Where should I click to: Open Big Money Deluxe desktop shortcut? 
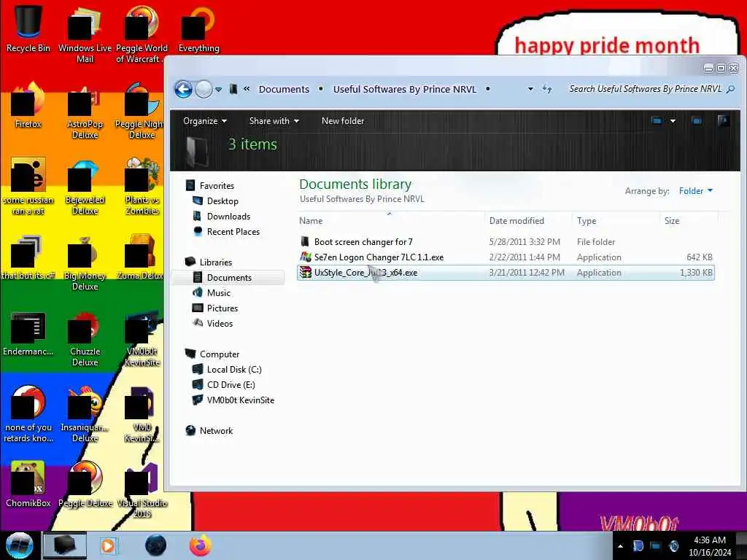pos(85,262)
